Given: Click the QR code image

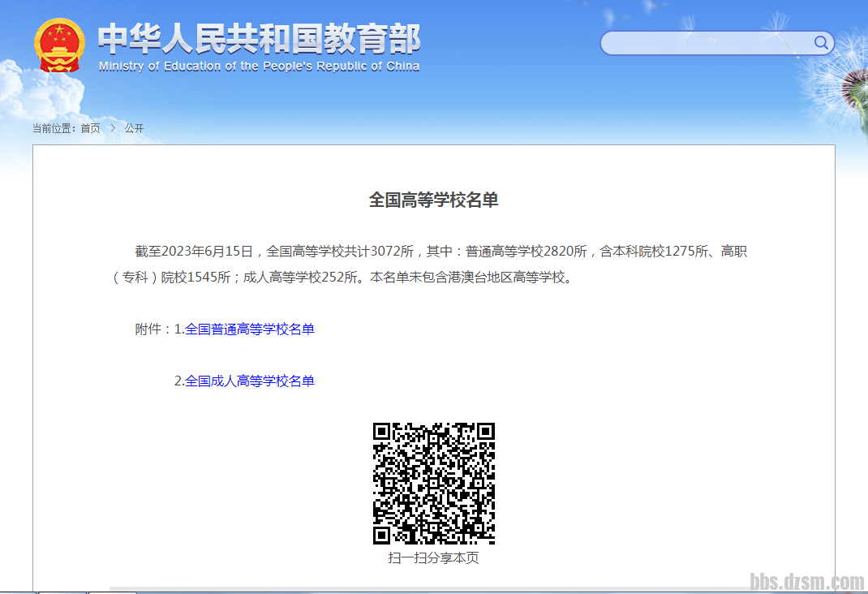Looking at the screenshot, I should [434, 484].
